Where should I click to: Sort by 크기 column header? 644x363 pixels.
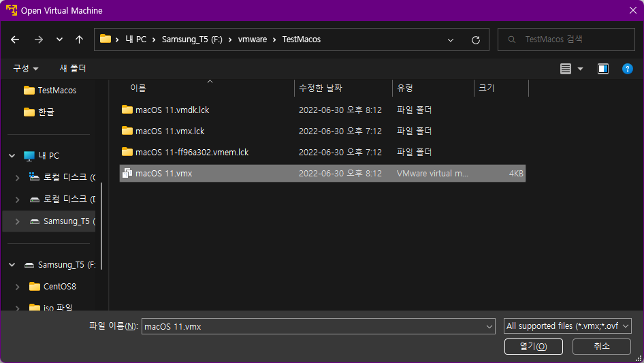pos(486,88)
